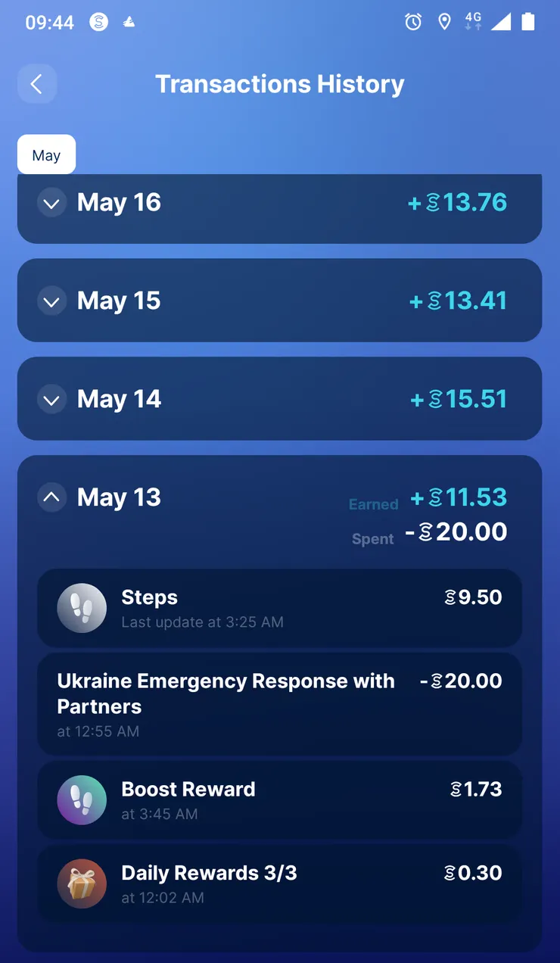Tap the Sweatcoin notification icon in status bar

98,22
